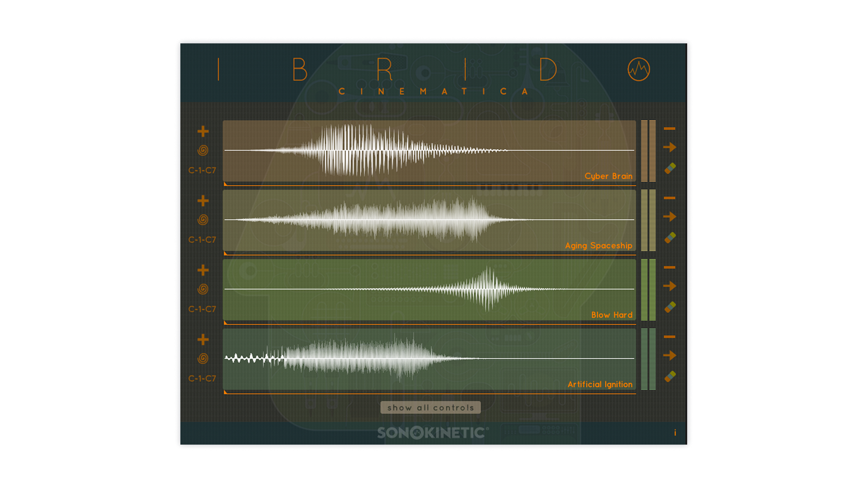Click the minus icon for Aging Spaceship row
This screenshot has height=488, width=868.
(670, 198)
